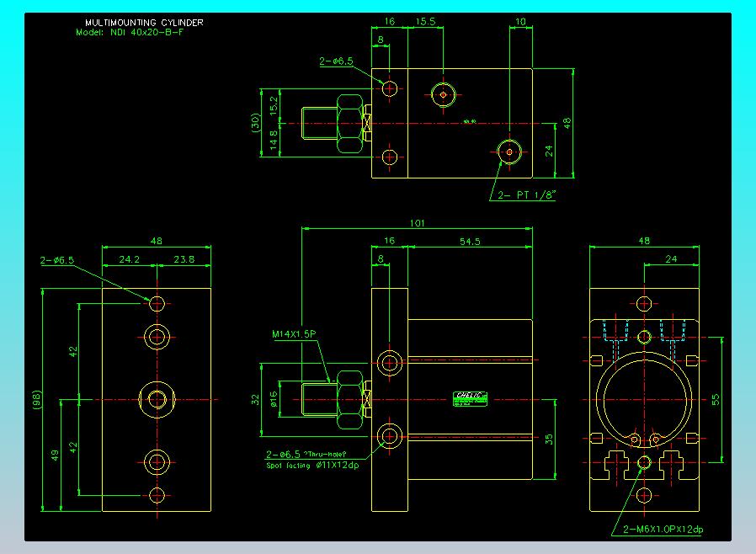Image resolution: width=756 pixels, height=554 pixels.
Task: Select the 2-M6X1.0PX12dp annotation
Action: click(663, 529)
